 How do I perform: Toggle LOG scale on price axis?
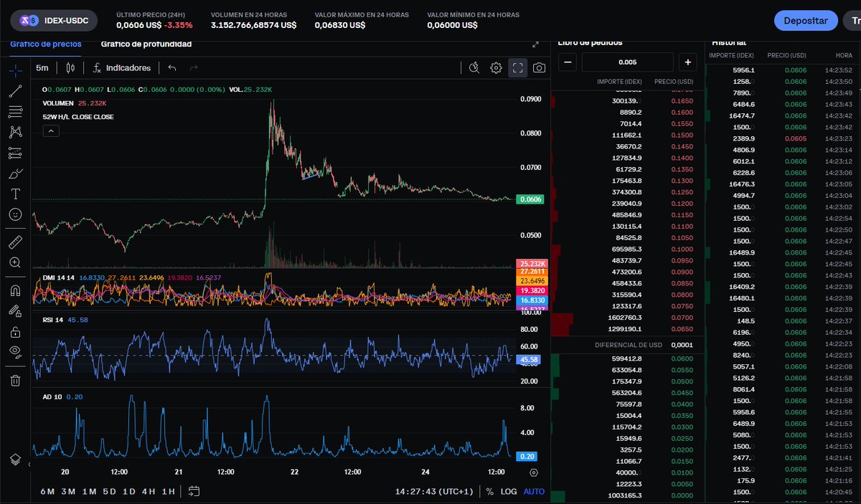pos(508,492)
